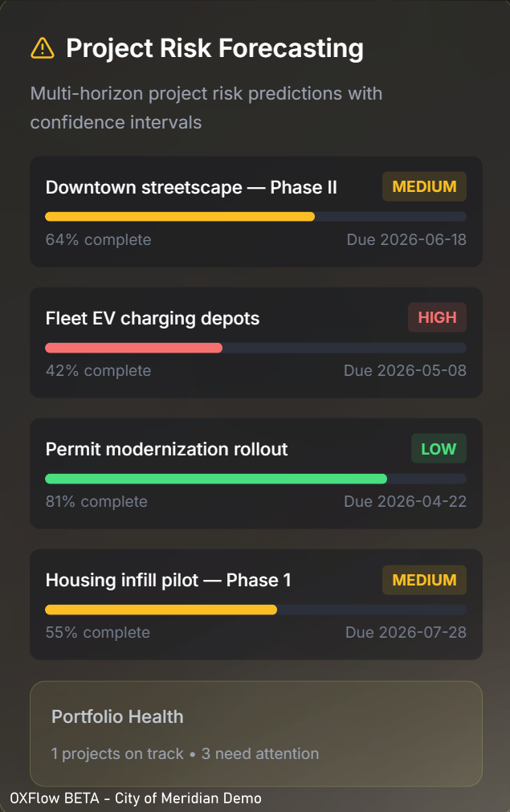Click the MEDIUM badge on Downtown streetscape
510x812 pixels.
(x=424, y=187)
